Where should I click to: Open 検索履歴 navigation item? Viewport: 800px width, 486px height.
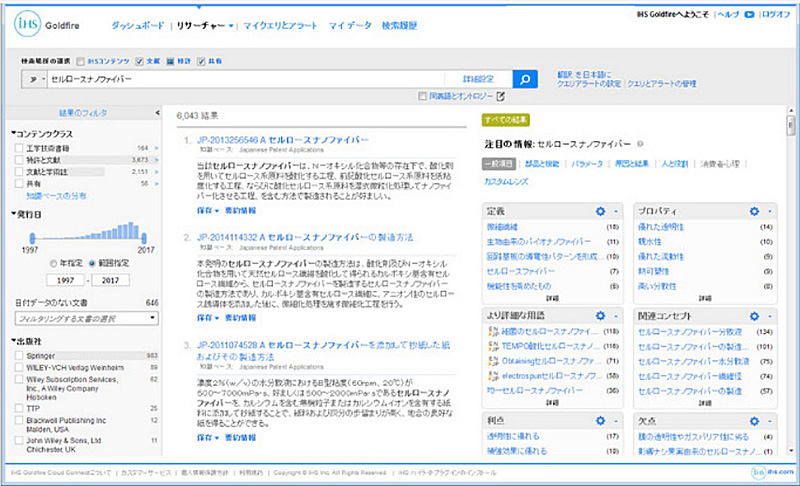[x=399, y=25]
